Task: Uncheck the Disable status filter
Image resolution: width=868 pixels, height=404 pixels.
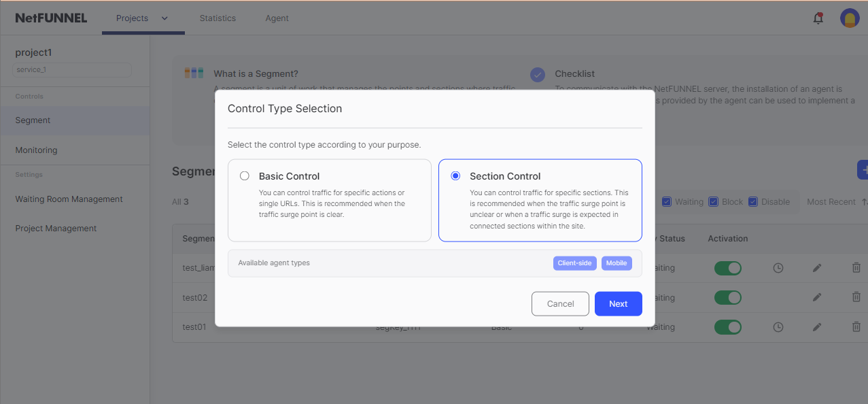Action: point(752,201)
